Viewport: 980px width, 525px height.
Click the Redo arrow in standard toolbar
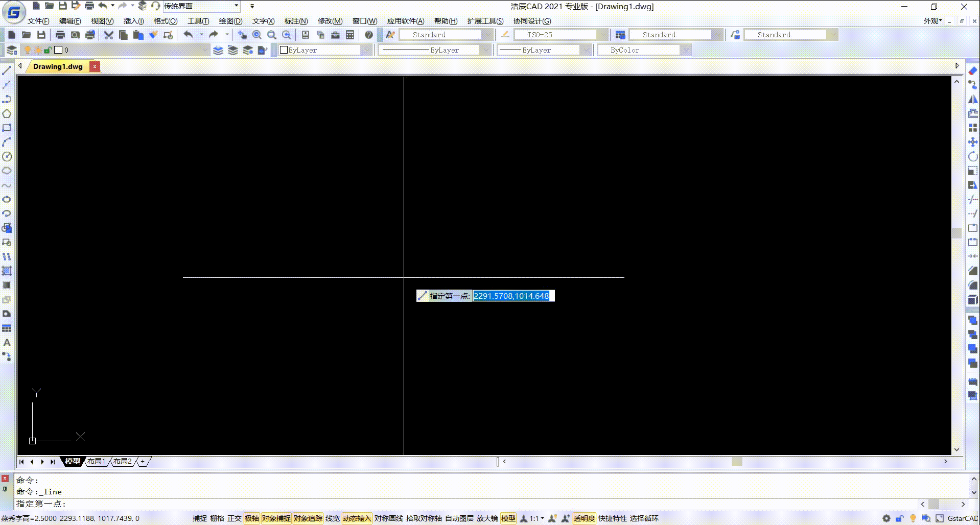[214, 35]
